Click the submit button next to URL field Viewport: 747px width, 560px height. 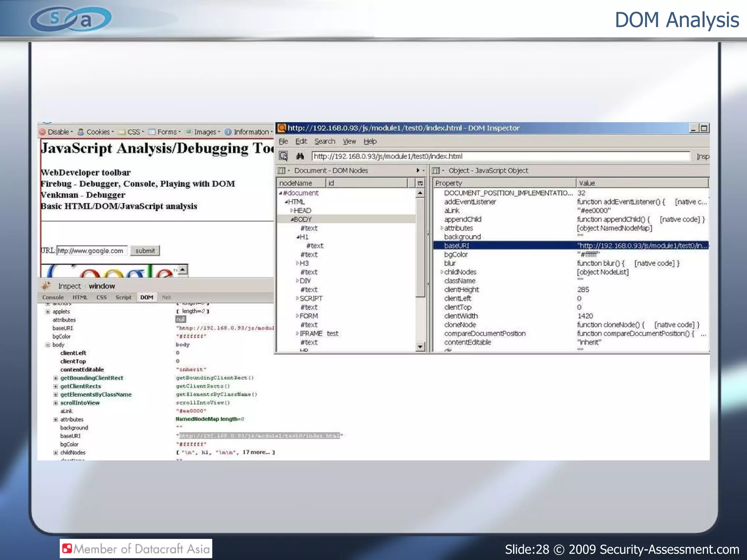click(145, 251)
